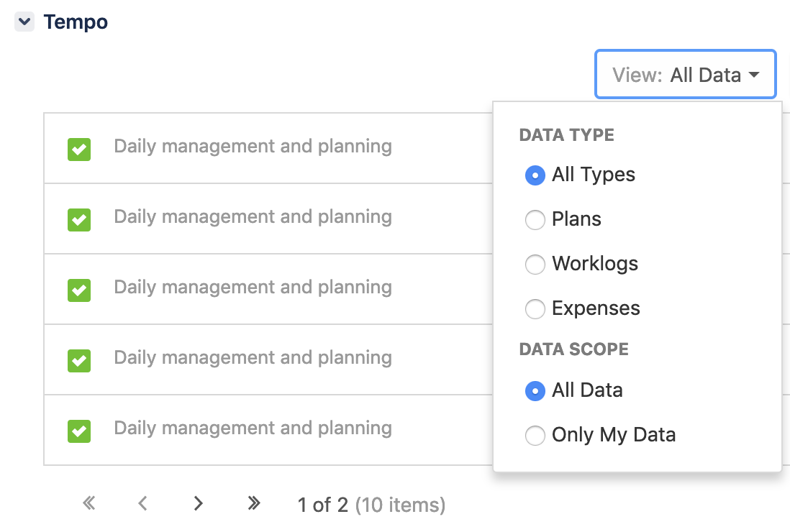The image size is (790, 532).
Task: Click the Tempo heading label
Action: click(x=76, y=22)
